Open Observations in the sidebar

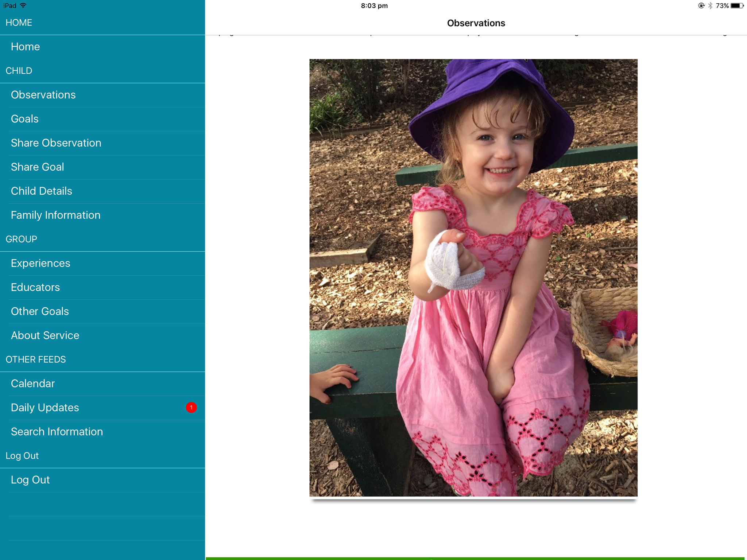point(102,95)
